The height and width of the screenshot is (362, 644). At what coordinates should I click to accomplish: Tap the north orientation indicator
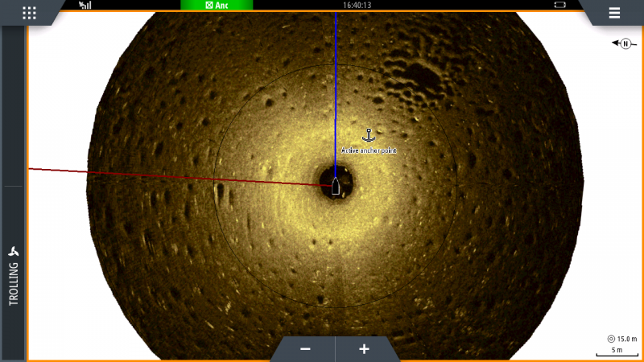[621, 43]
